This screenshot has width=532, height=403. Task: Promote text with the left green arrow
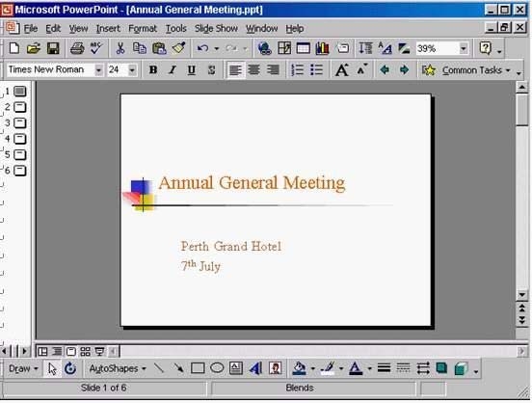pyautogui.click(x=385, y=70)
